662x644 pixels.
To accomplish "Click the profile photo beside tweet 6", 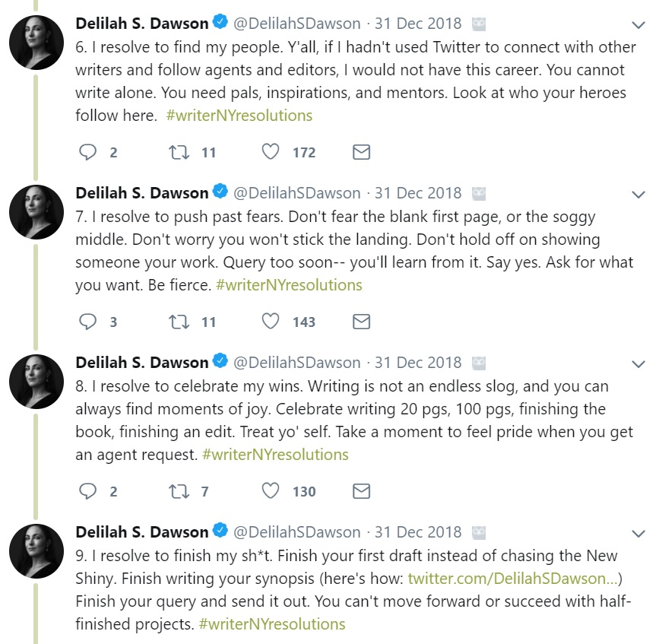I will click(x=36, y=43).
